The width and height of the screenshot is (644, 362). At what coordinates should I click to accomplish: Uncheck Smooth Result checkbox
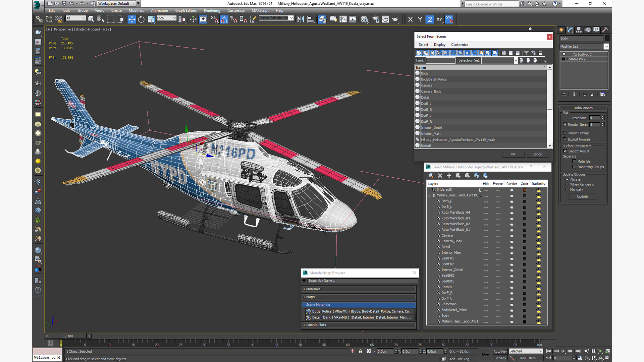[565, 151]
